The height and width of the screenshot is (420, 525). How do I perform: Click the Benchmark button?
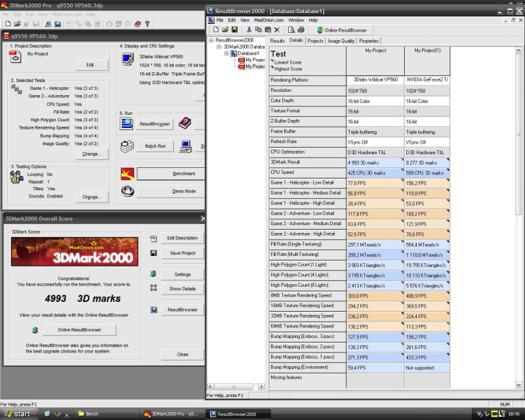pyautogui.click(x=171, y=174)
